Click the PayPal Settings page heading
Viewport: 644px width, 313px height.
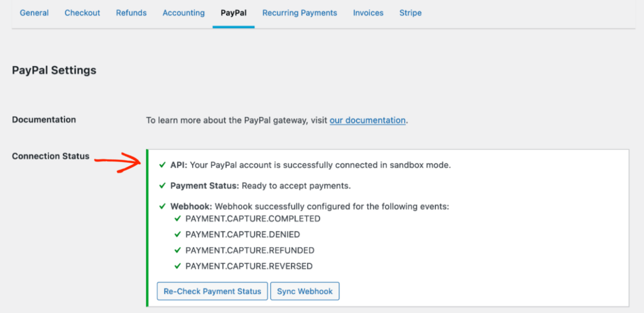tap(54, 70)
